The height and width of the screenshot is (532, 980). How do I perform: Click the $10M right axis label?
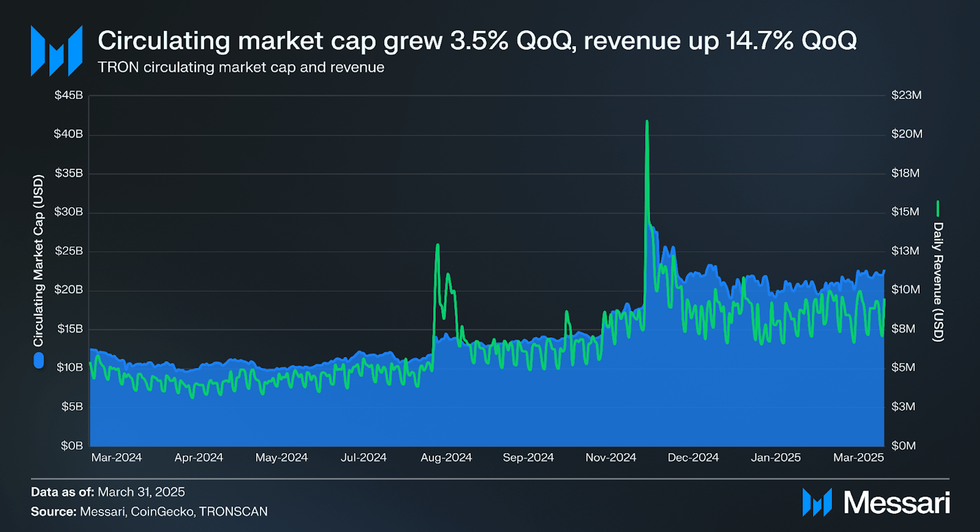pyautogui.click(x=906, y=290)
